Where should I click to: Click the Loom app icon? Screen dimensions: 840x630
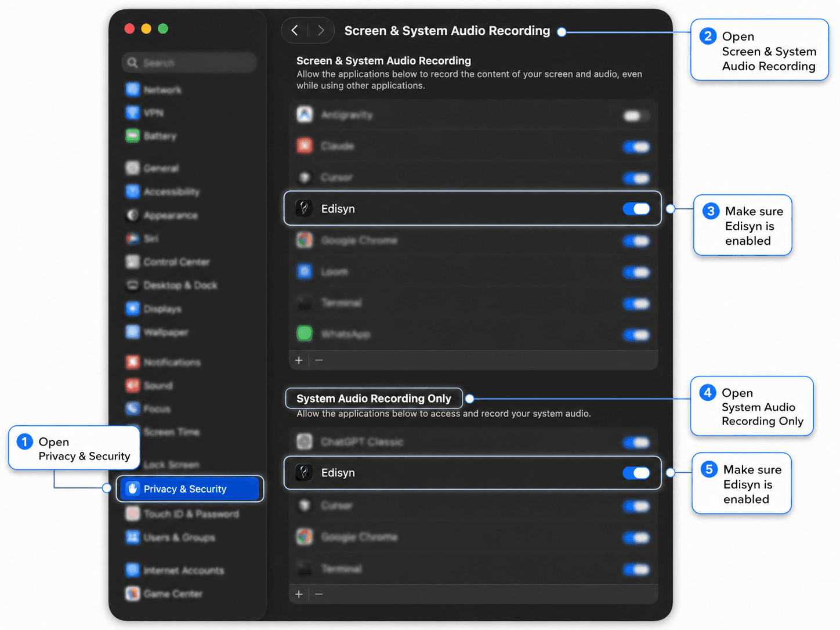coord(305,271)
